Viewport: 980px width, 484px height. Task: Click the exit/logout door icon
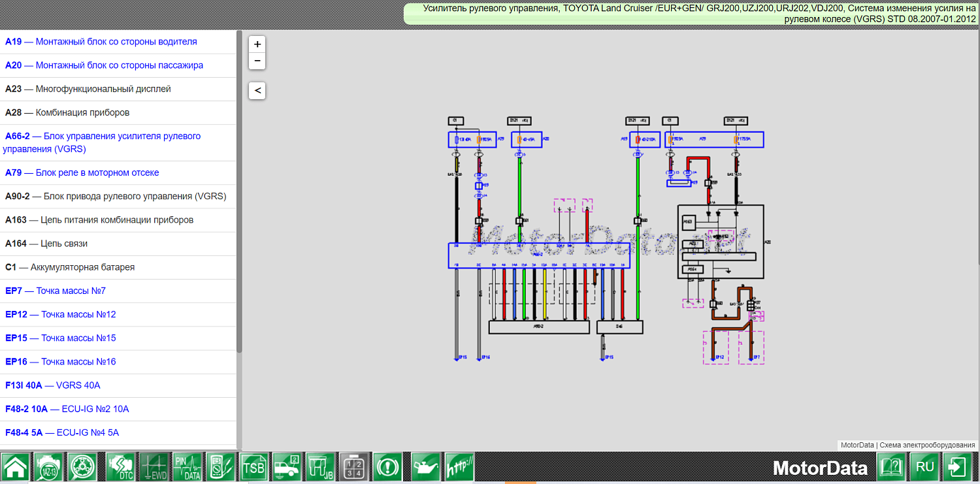coord(958,468)
